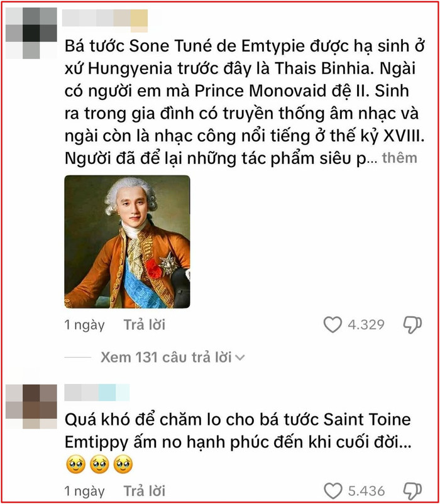The width and height of the screenshot is (440, 504).
Task: Open the powdered-wig portrait image
Action: (127, 242)
